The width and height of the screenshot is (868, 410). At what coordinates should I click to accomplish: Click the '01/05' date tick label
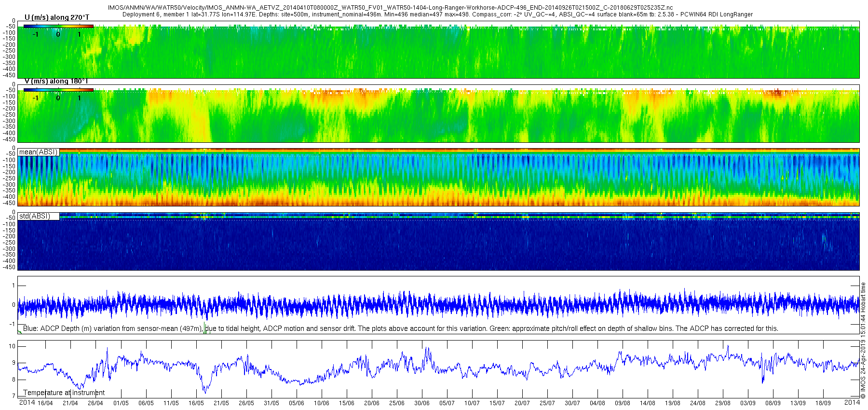click(121, 403)
